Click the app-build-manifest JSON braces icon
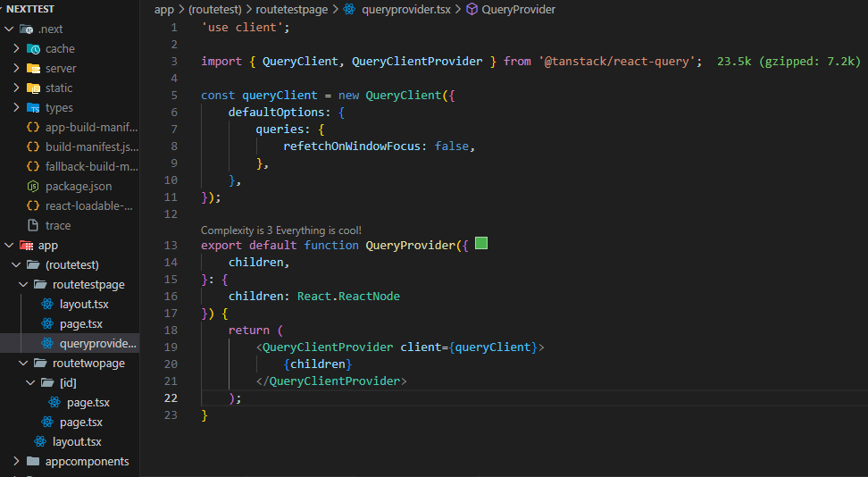The height and width of the screenshot is (477, 868). (33, 127)
